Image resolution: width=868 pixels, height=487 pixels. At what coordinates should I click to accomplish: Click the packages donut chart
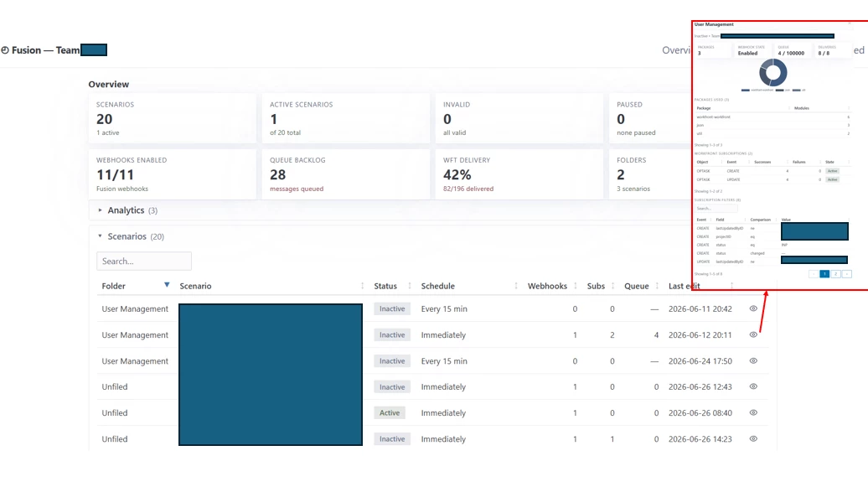pyautogui.click(x=772, y=73)
